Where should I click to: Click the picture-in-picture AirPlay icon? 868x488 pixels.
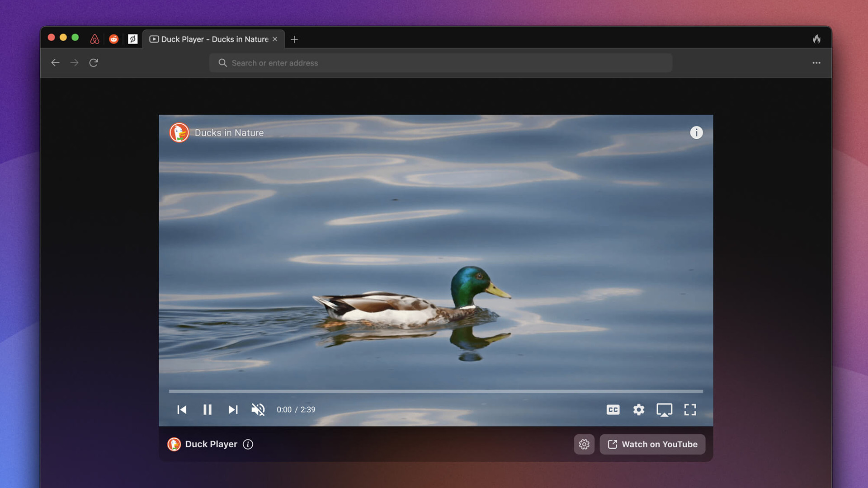point(664,409)
